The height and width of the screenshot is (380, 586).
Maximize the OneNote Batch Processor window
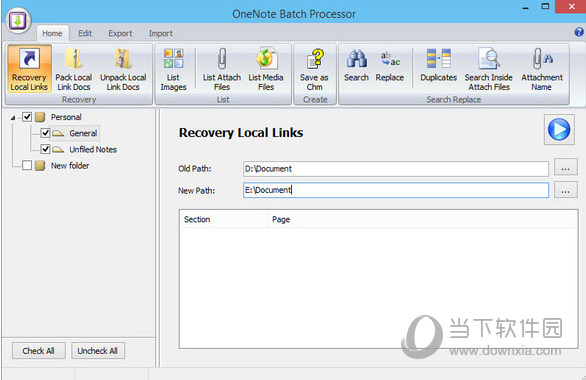tap(546, 6)
